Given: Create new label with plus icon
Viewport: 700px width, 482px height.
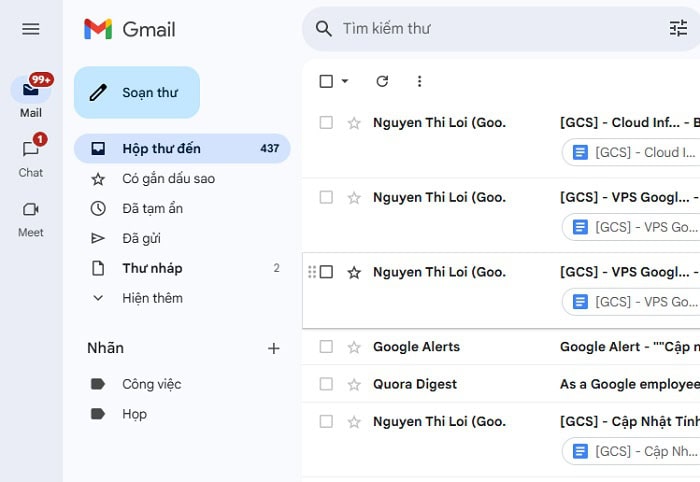Looking at the screenshot, I should (x=274, y=348).
